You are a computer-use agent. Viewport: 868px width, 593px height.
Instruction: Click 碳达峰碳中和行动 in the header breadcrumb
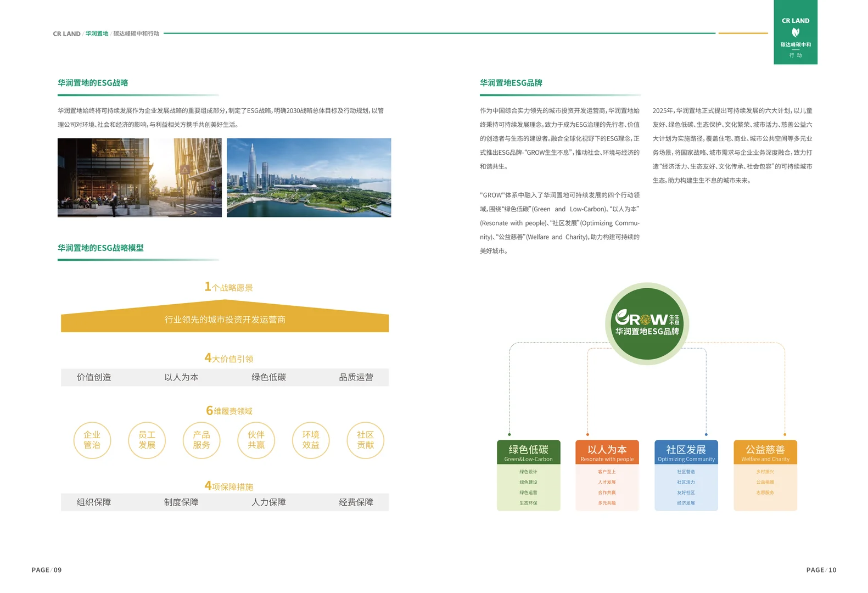136,33
